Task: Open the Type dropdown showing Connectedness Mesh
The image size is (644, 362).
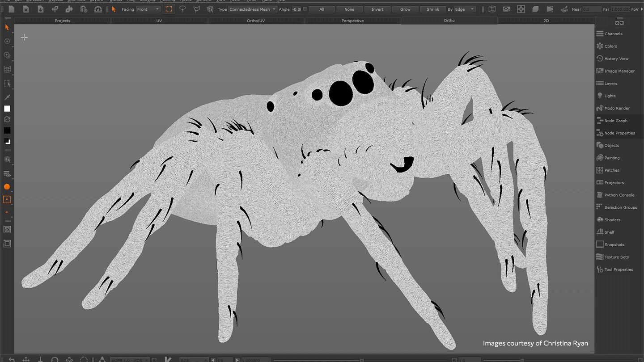Action: coord(252,9)
